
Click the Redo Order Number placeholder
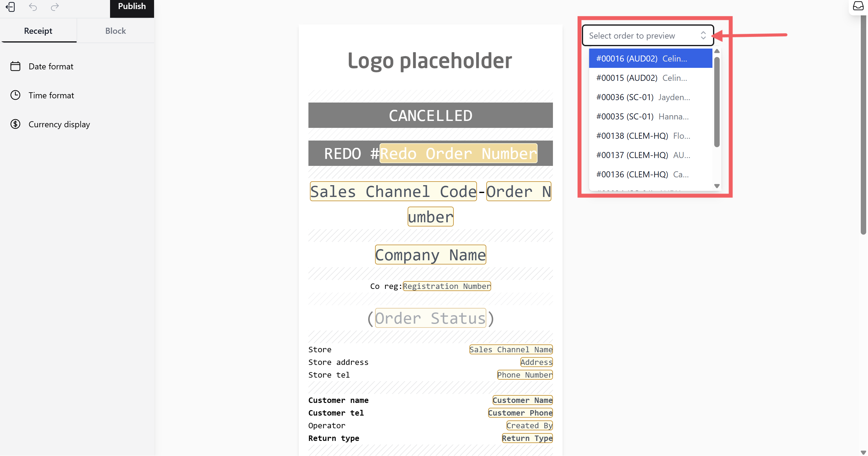(x=458, y=154)
